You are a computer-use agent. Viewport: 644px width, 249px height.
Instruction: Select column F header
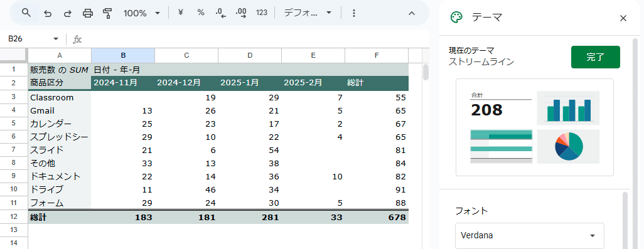tap(377, 55)
